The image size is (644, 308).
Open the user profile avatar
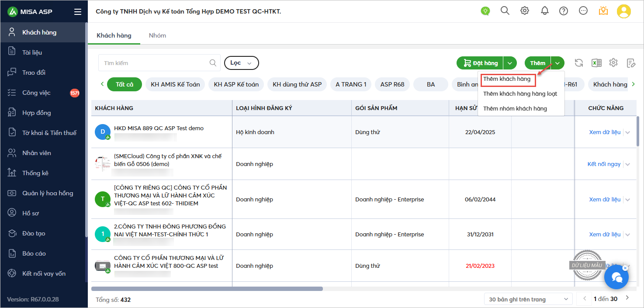[623, 11]
